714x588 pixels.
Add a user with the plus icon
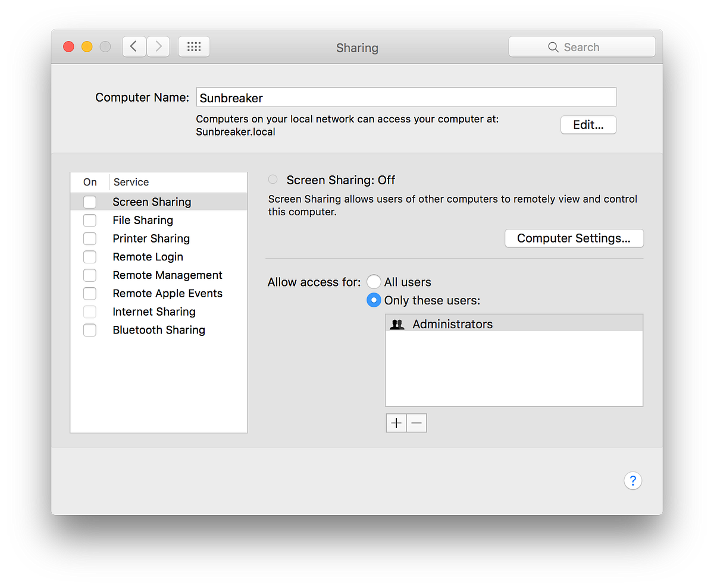click(396, 423)
